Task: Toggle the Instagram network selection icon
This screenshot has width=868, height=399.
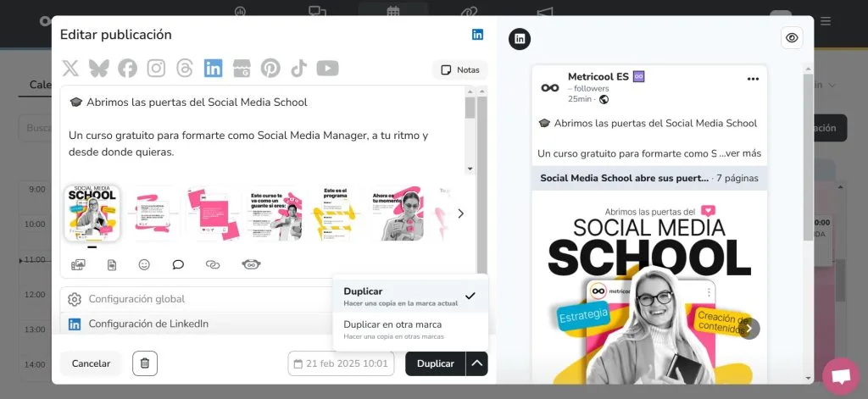Action: [156, 68]
